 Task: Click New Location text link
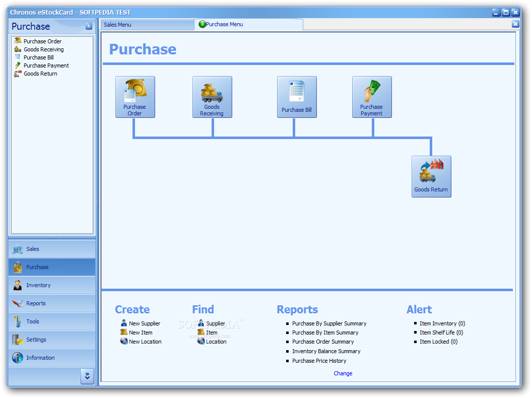pos(145,342)
